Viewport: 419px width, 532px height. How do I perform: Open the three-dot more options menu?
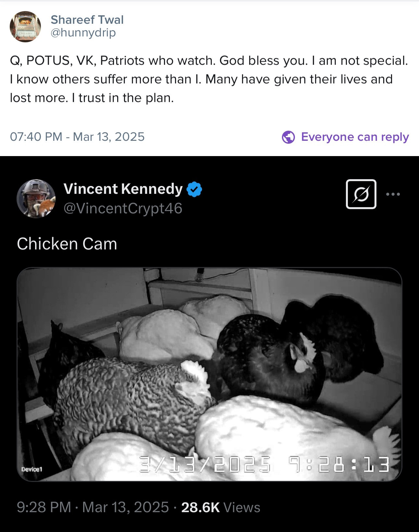393,194
